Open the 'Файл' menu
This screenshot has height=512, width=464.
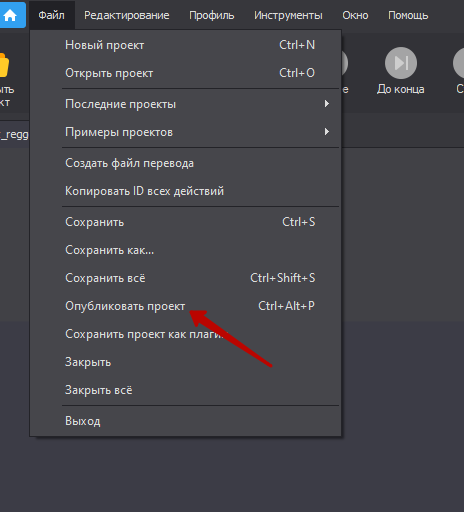click(x=51, y=15)
